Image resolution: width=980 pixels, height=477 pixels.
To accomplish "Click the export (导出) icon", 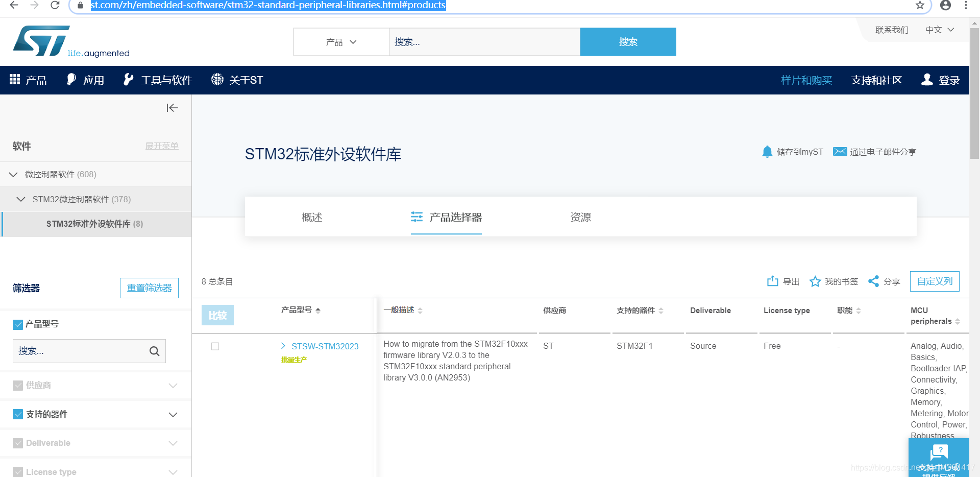I will [x=773, y=281].
